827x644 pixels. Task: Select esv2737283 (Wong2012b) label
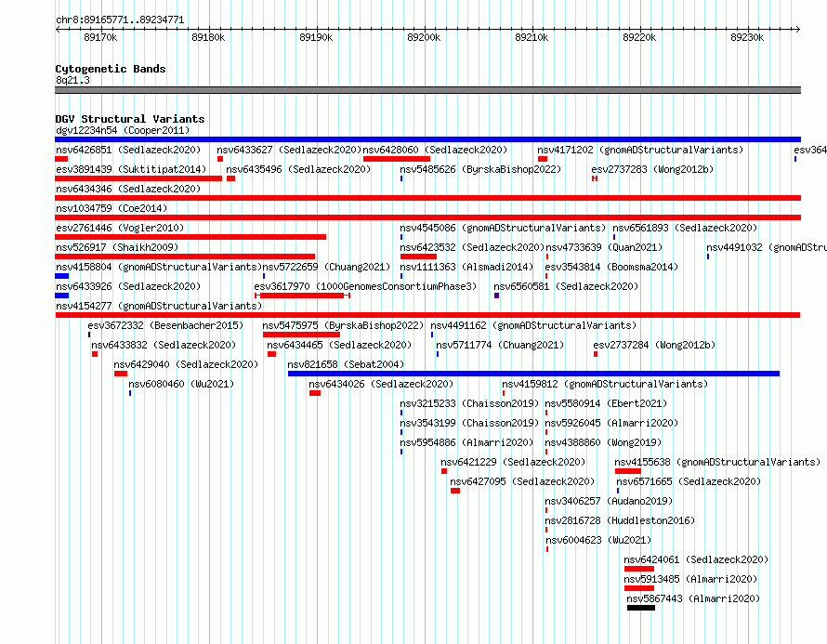pos(652,169)
